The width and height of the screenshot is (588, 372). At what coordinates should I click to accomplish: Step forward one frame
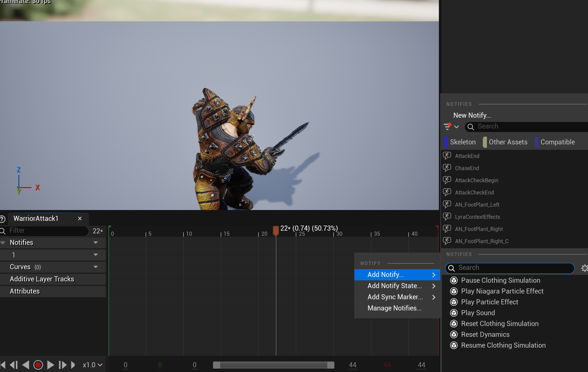tap(63, 365)
